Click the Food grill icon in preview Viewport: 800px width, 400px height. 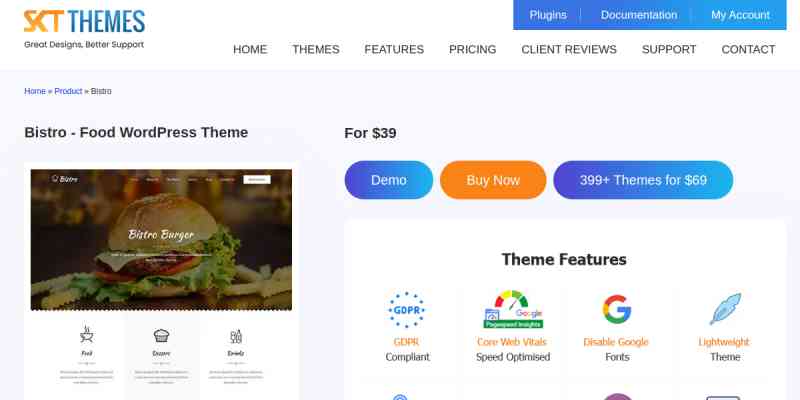(87, 335)
